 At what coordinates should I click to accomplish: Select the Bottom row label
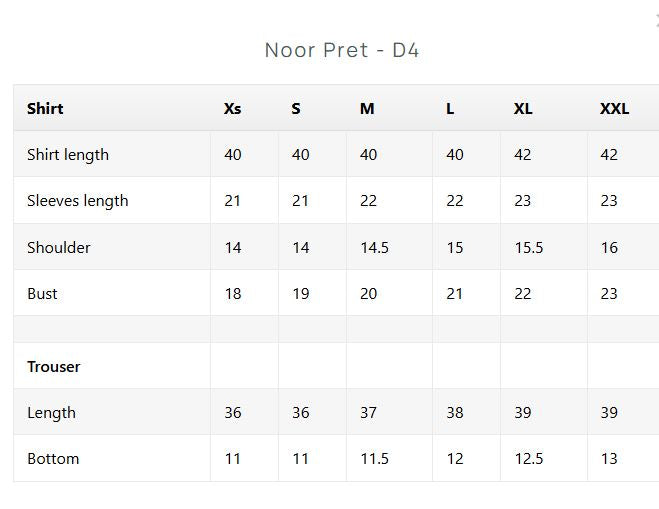tap(53, 459)
